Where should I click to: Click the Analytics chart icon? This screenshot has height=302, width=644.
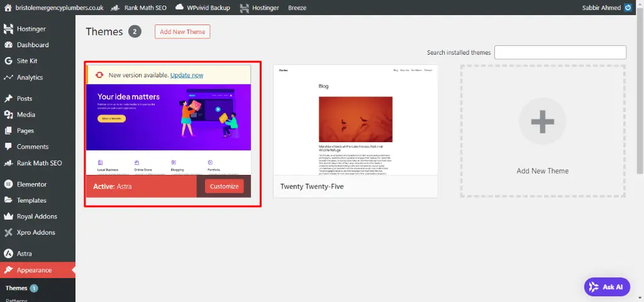click(x=8, y=77)
